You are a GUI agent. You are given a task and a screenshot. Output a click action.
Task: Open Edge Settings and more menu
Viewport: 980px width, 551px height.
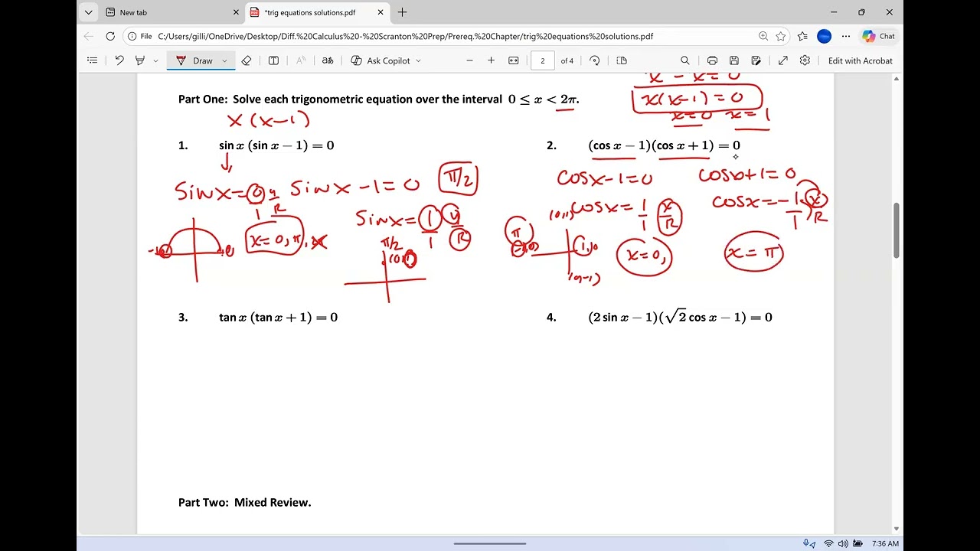point(846,36)
